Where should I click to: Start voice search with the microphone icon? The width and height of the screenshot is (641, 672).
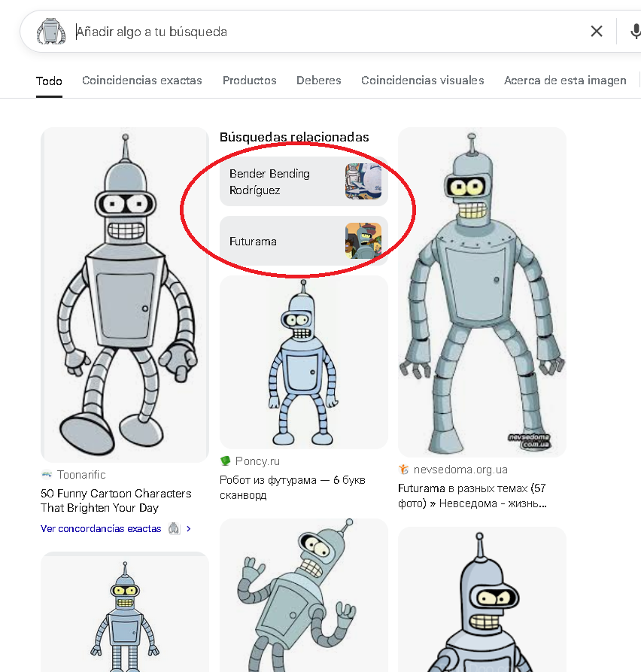(636, 32)
